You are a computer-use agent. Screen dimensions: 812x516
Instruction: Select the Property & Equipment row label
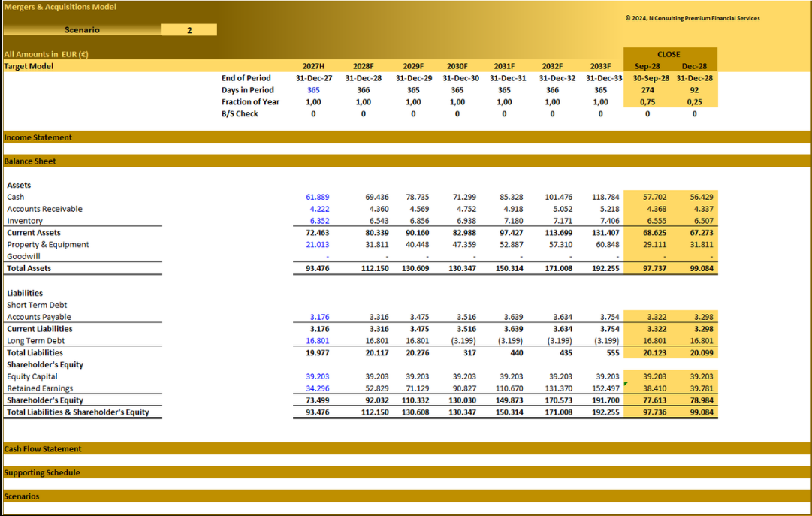[47, 245]
